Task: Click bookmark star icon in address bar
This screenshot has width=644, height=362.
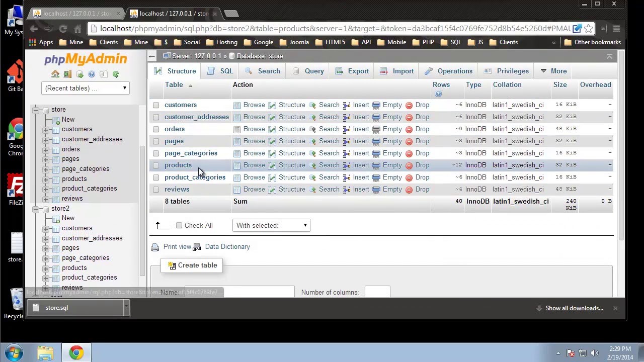Action: coord(588,29)
